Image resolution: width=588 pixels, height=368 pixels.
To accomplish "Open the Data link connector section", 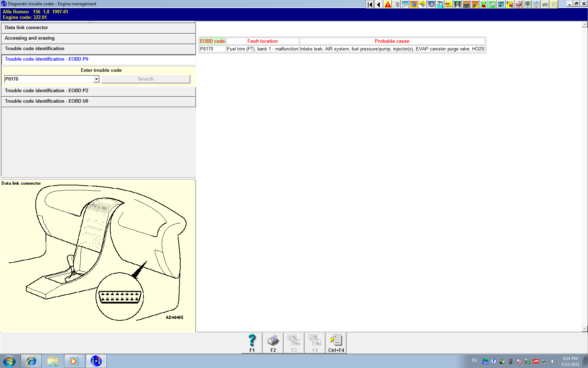I will (98, 28).
